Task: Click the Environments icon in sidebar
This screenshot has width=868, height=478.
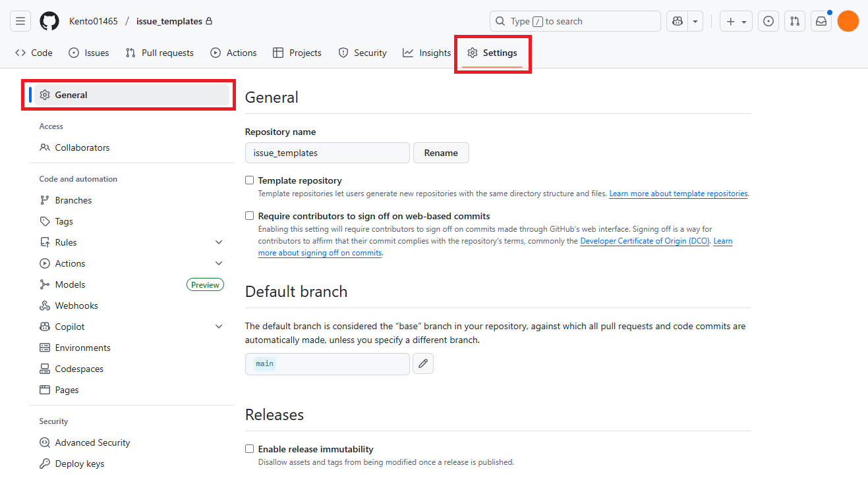Action: click(x=45, y=348)
